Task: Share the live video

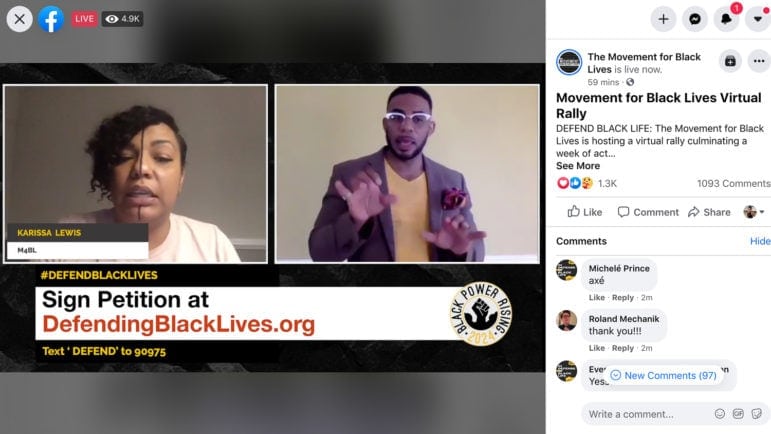Action: [709, 212]
